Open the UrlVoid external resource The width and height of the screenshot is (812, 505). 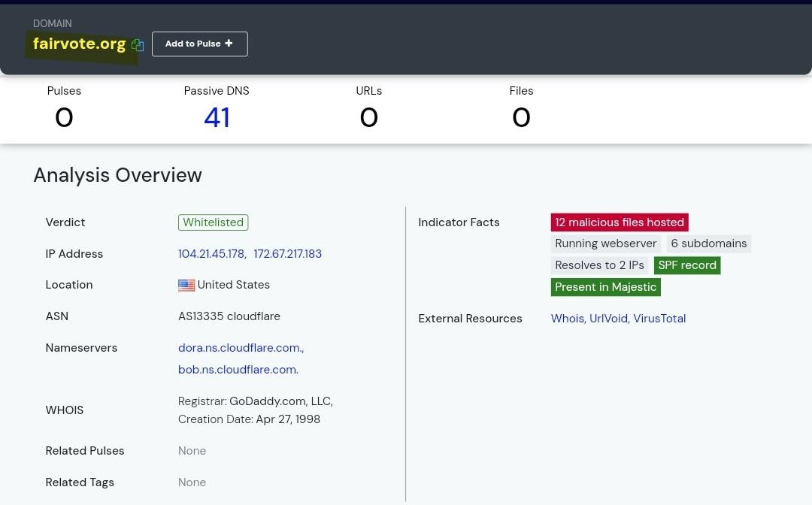608,319
